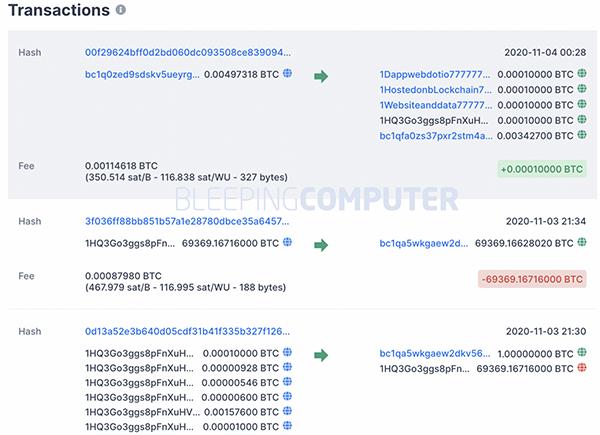
Task: Select the +0.00010000 BTC green badge
Action: tap(542, 169)
